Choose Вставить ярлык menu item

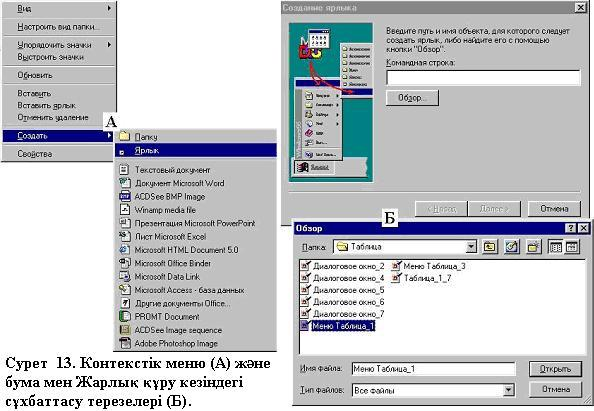pyautogui.click(x=59, y=105)
